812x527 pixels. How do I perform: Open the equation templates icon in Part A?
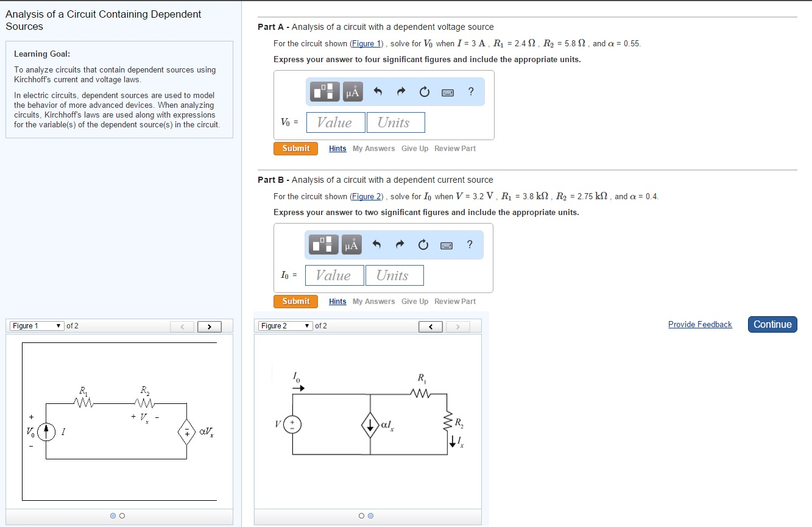323,91
